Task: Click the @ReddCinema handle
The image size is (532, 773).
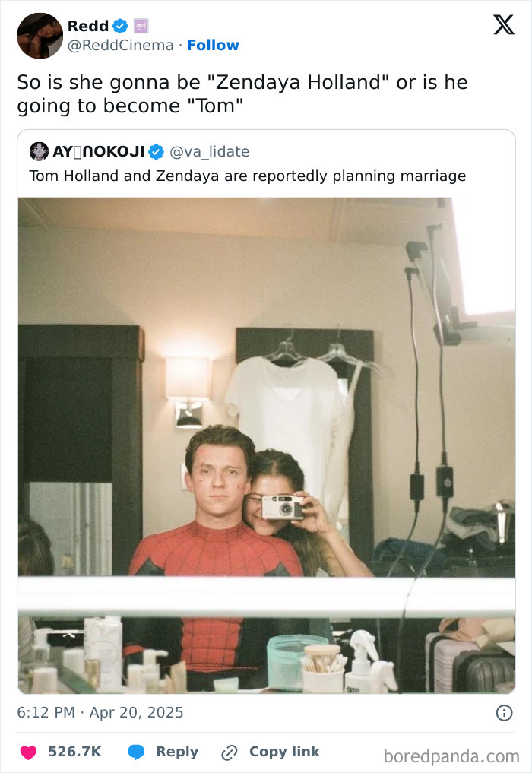Action: pos(117,46)
